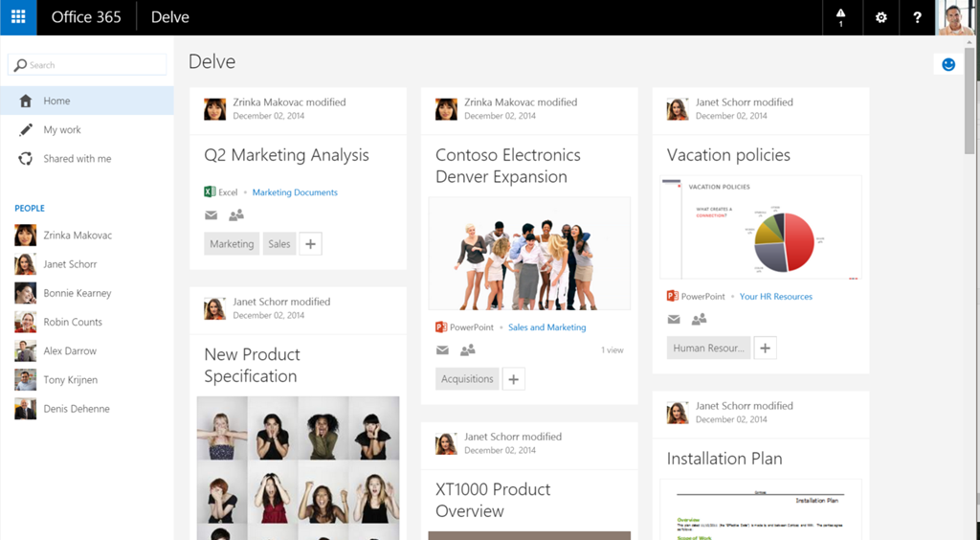
Task: Open the New Product Specification title
Action: (252, 365)
